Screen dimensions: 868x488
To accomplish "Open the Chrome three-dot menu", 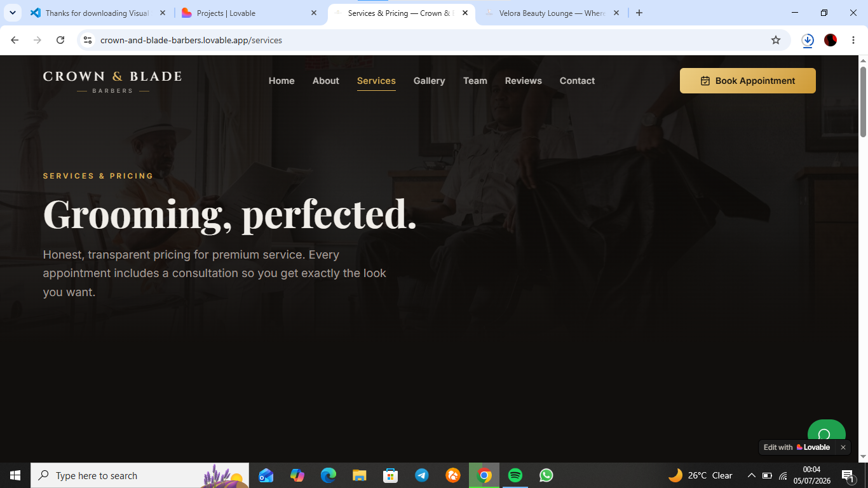I will point(853,40).
